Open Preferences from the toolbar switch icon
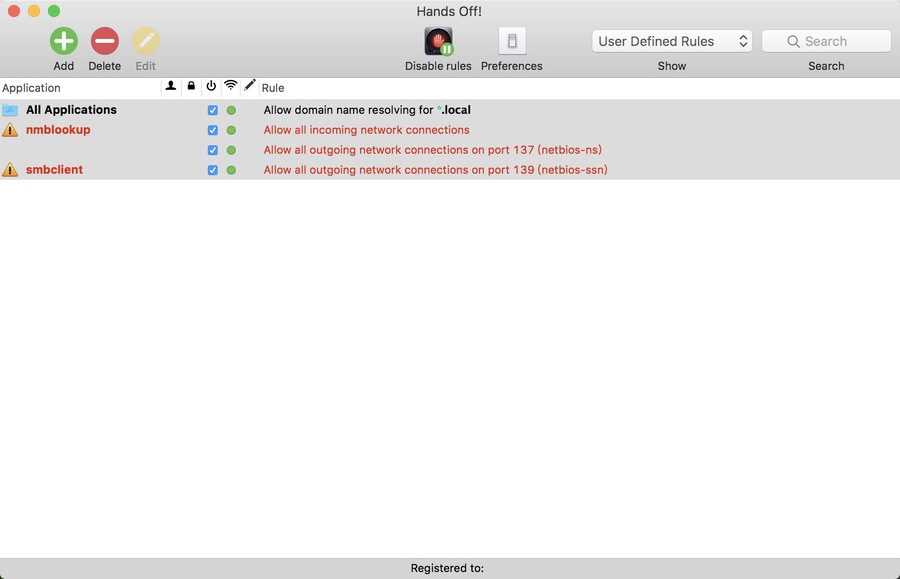Image resolution: width=900 pixels, height=579 pixels. (x=512, y=41)
